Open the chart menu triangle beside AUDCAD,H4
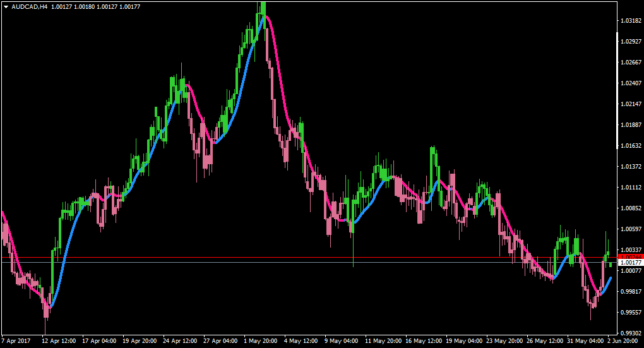Image resolution: width=644 pixels, height=348 pixels. pos(6,7)
